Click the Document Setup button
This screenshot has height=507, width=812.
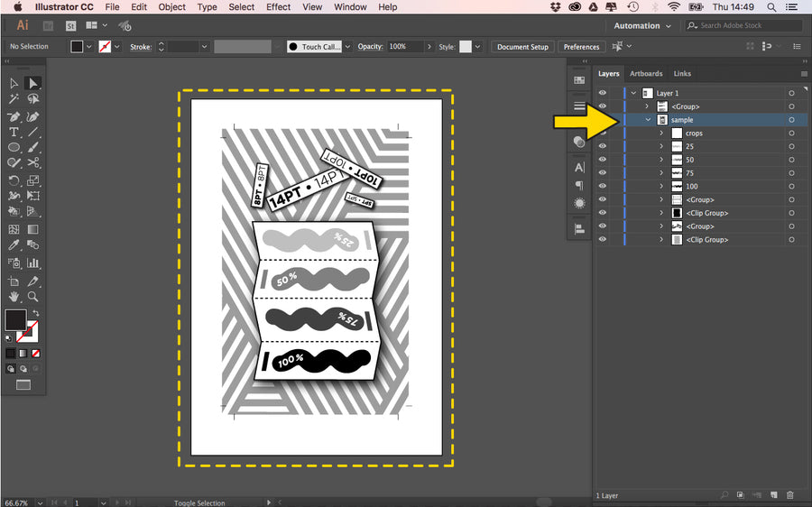[x=522, y=47]
